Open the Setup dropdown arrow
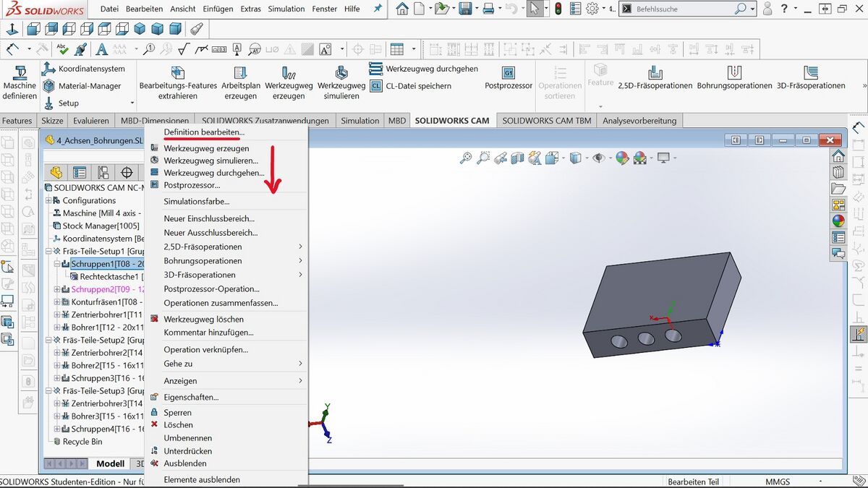Viewport: 868px width, 488px height. coord(132,103)
